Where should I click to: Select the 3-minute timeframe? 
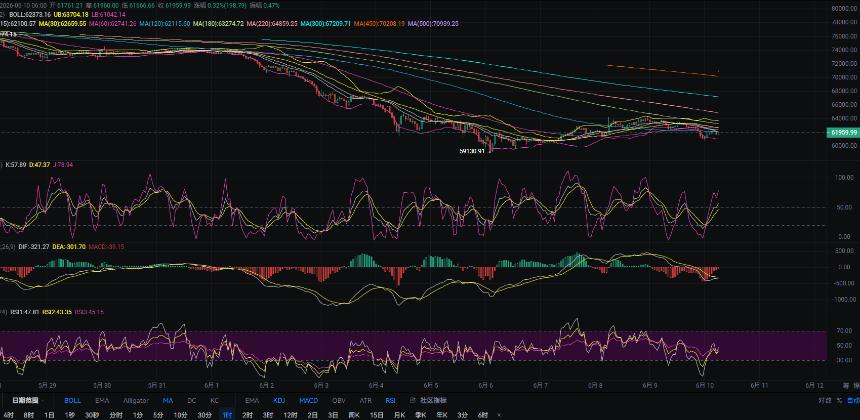click(x=462, y=415)
